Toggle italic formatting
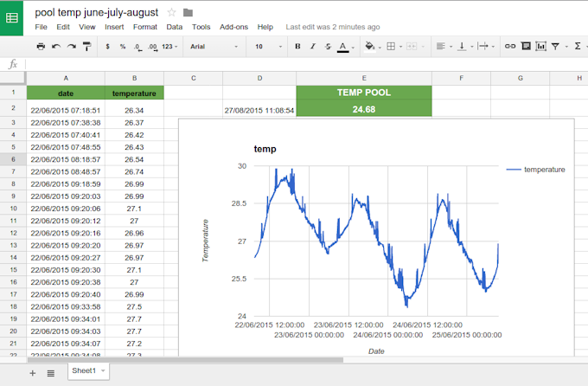This screenshot has height=386, width=588. pyautogui.click(x=312, y=46)
